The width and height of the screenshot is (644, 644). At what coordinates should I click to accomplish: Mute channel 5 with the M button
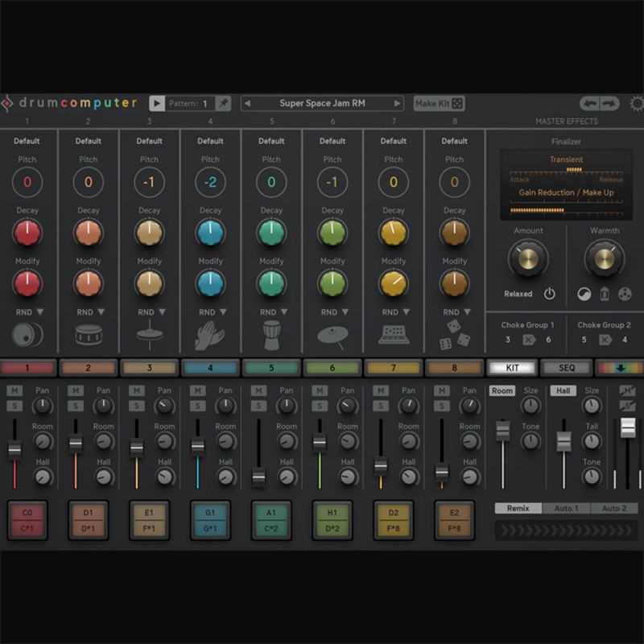[258, 390]
